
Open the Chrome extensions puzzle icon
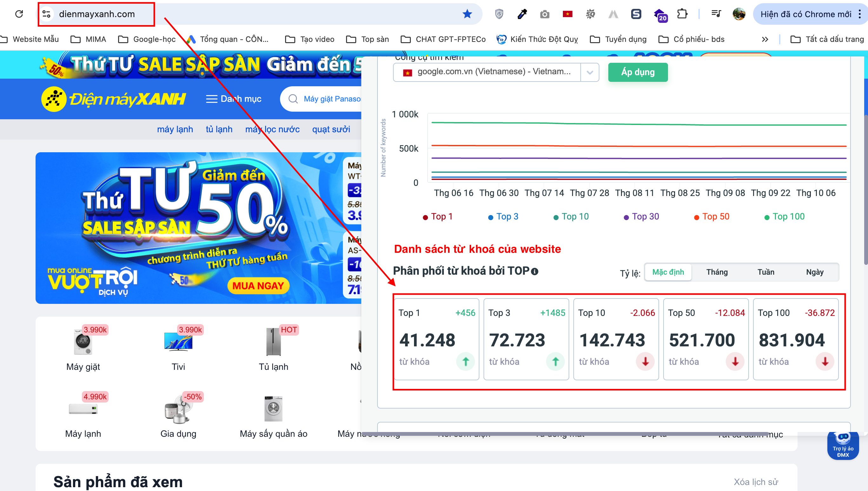click(x=682, y=14)
